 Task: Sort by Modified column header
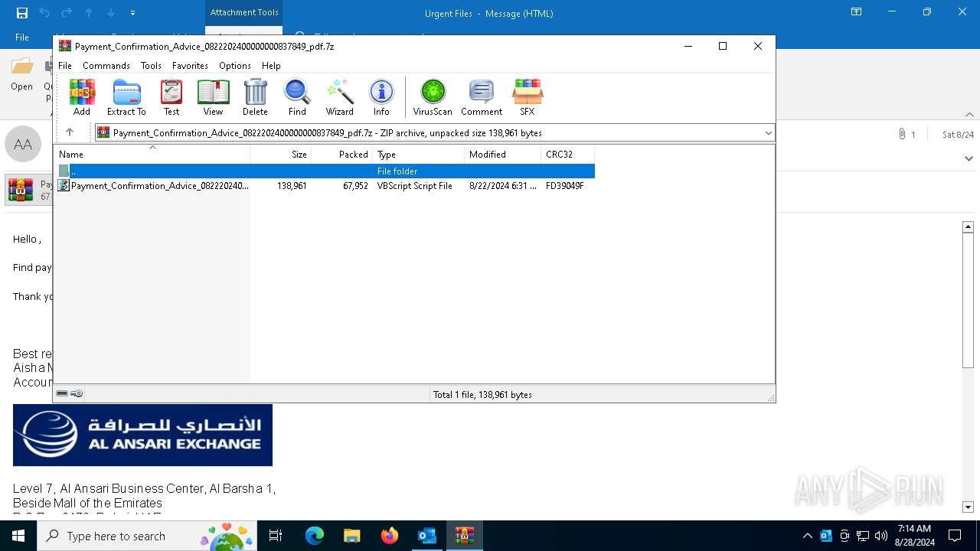(x=502, y=154)
